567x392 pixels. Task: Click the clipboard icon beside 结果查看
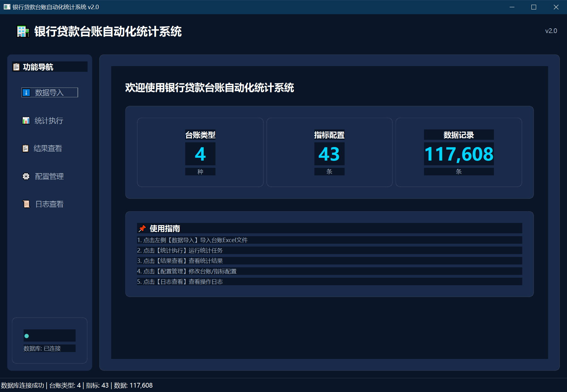(x=26, y=148)
